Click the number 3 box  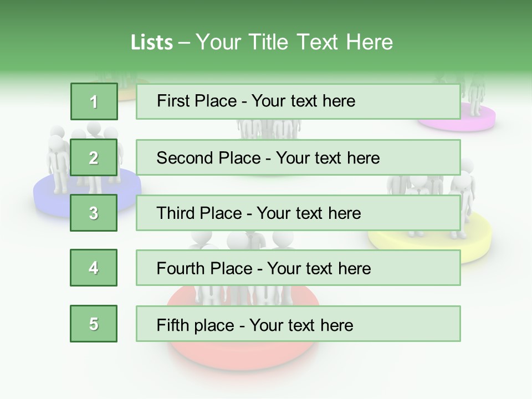[x=94, y=213]
